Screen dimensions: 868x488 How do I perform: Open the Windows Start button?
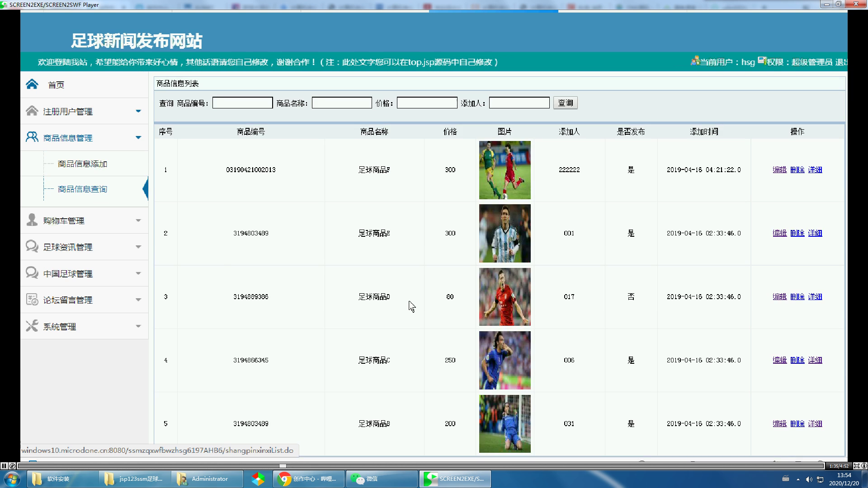12,479
